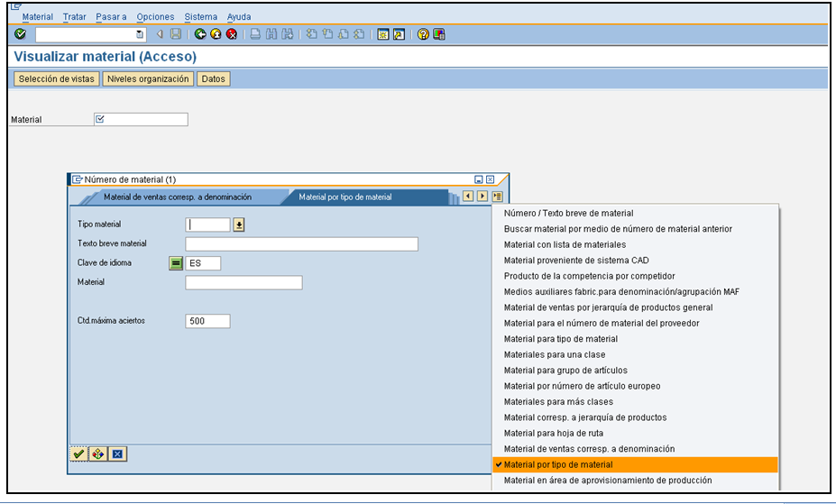
Task: Choose Material para hoja de ruta
Action: pos(635,433)
